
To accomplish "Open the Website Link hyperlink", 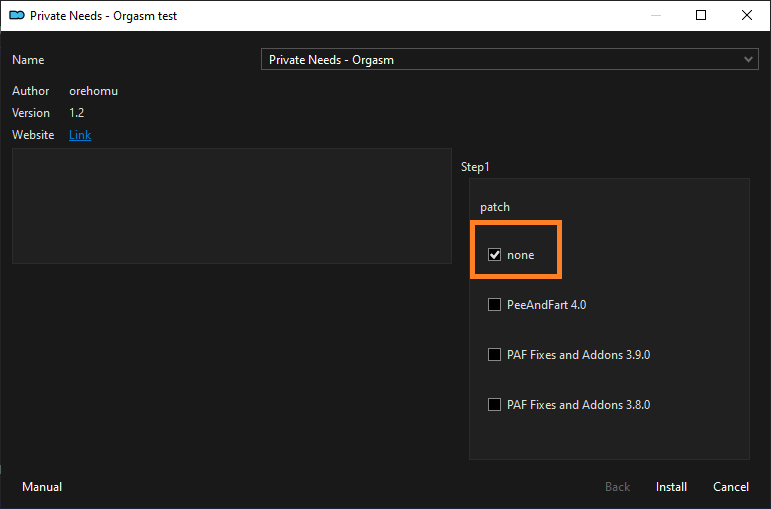I will [x=80, y=135].
